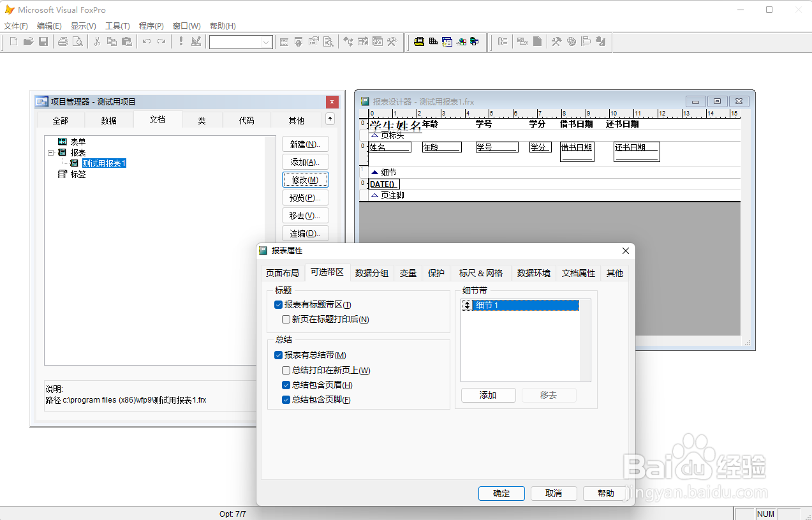Switch to the 数据分组 tab
The height and width of the screenshot is (520, 812).
point(372,273)
